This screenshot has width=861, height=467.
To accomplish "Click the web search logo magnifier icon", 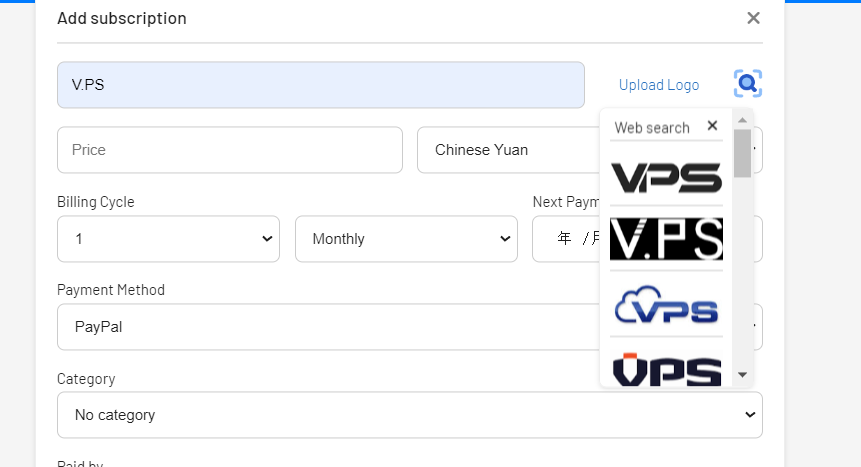I will click(x=747, y=84).
